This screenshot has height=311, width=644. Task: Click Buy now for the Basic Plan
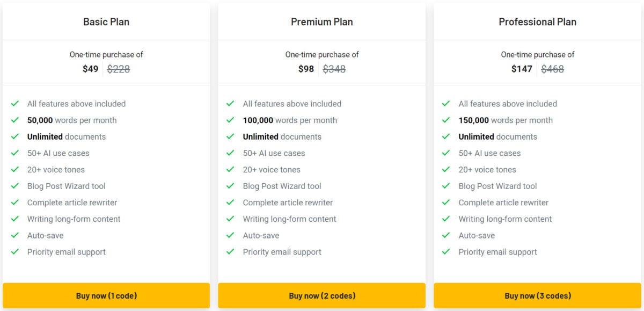(106, 295)
